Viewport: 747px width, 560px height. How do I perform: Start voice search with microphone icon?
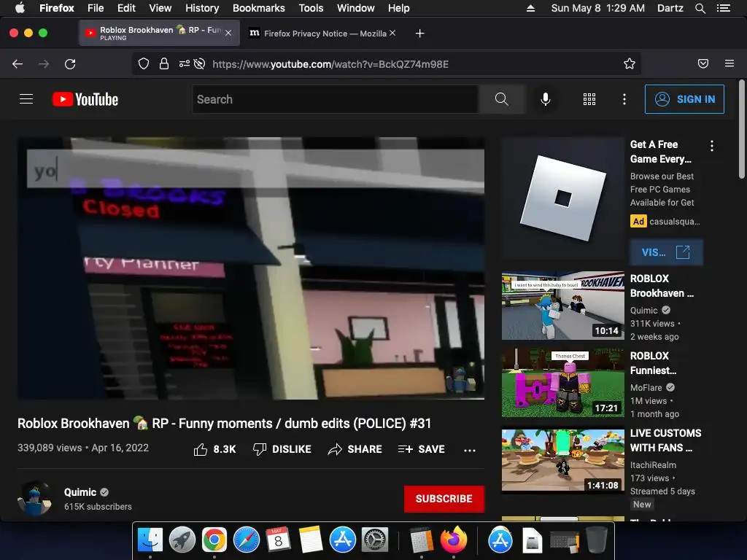coord(546,99)
